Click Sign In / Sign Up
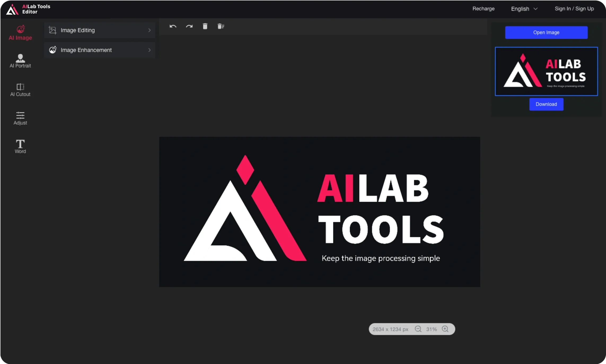Screen dimensions: 606x364 [x=574, y=9]
